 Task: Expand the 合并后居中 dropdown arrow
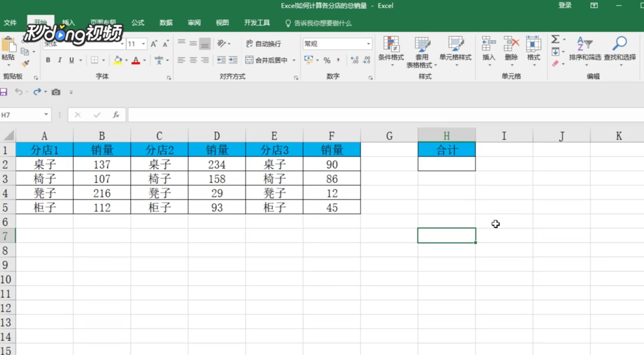tap(294, 60)
